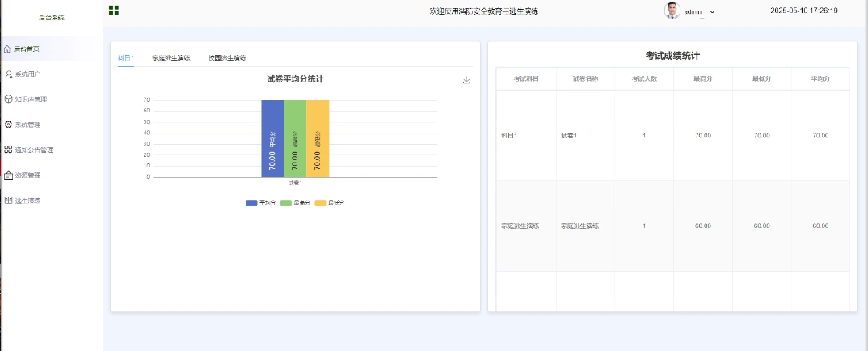Click the 平均分 column header
868x351 pixels.
tap(820, 79)
